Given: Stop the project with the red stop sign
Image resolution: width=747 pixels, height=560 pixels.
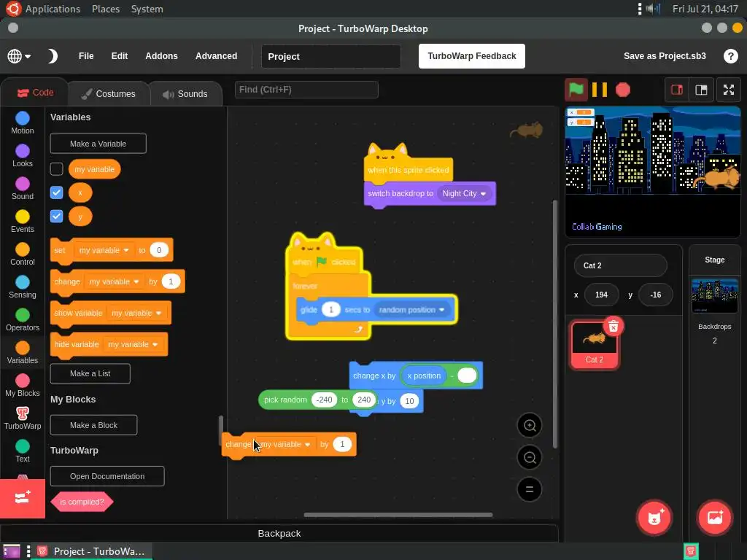Looking at the screenshot, I should click(623, 90).
